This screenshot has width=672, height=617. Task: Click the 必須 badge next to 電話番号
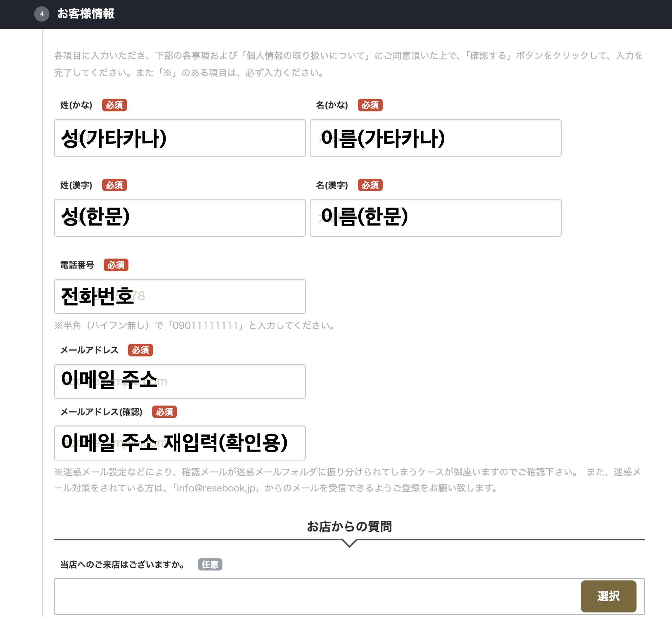116,265
